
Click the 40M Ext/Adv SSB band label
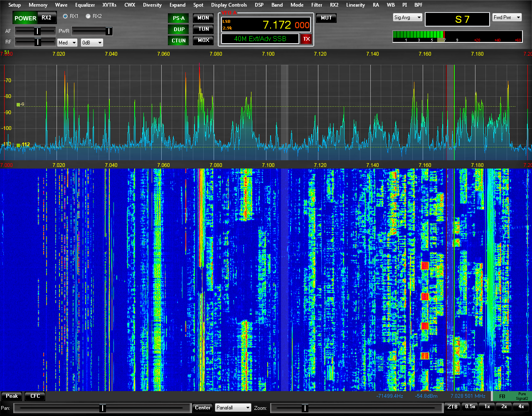point(260,39)
